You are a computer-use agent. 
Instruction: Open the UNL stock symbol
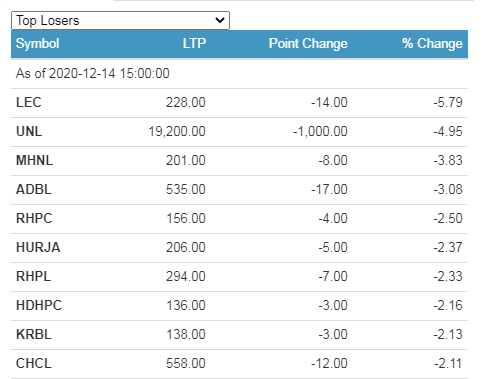coord(29,131)
